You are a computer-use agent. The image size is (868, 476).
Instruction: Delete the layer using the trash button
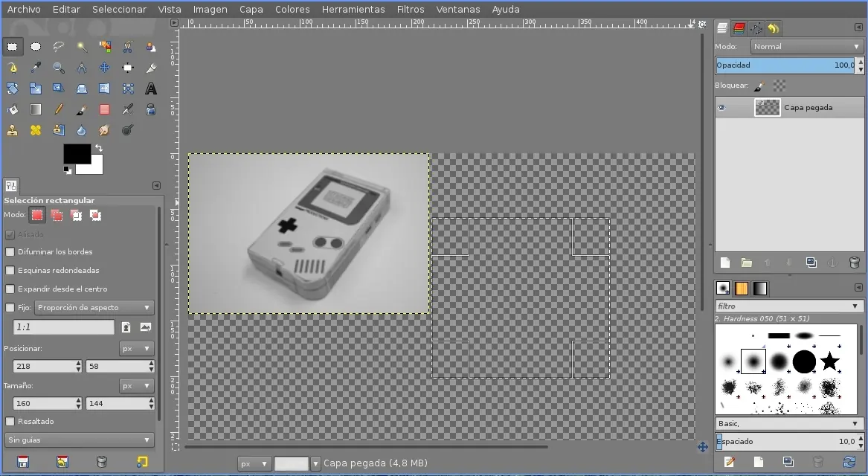pos(852,263)
